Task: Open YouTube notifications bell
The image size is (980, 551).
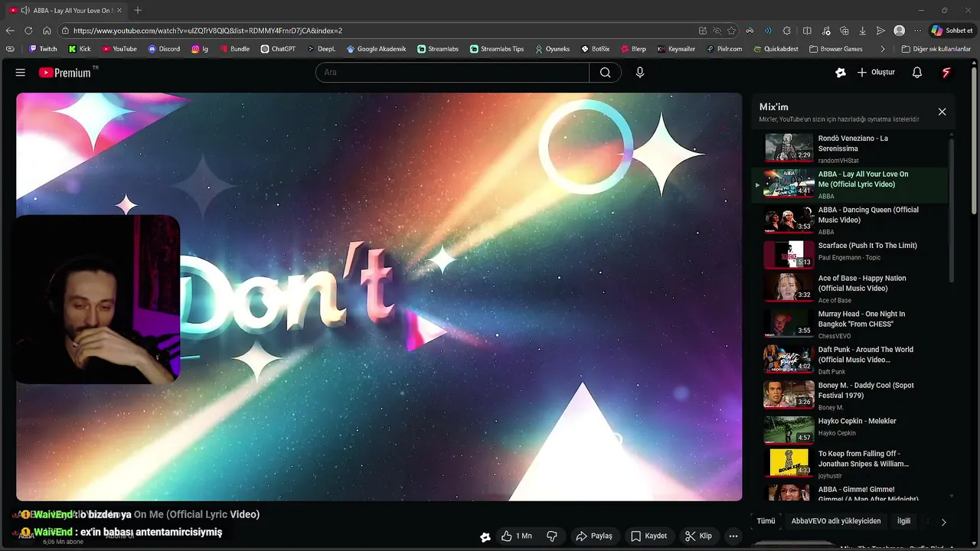Action: click(917, 73)
